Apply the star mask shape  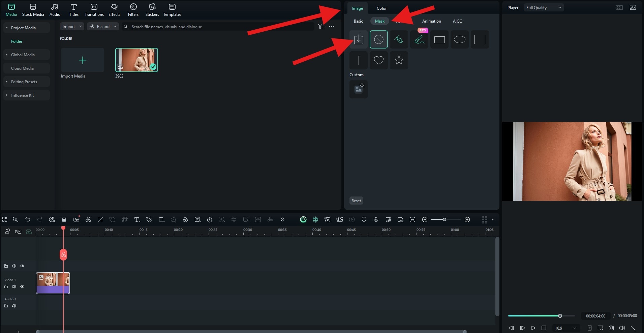399,60
